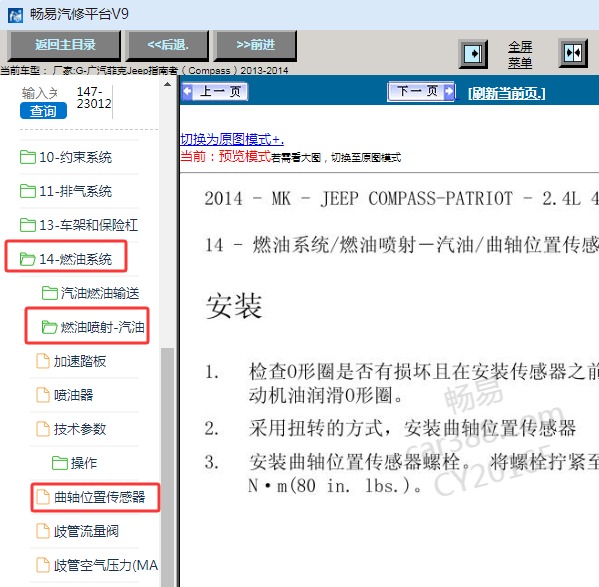The height and width of the screenshot is (587, 599).
Task: Click the sidebar scroll-up arrow
Action: coord(167,84)
